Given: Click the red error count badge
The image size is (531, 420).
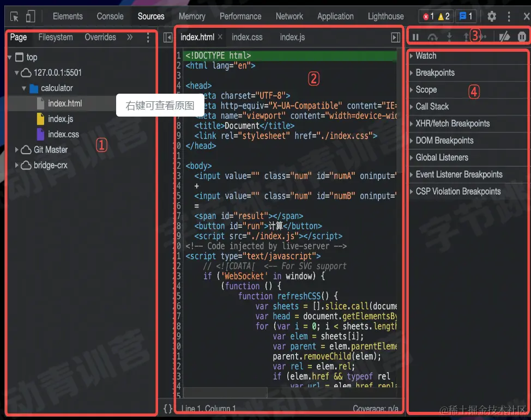Looking at the screenshot, I should coord(429,16).
